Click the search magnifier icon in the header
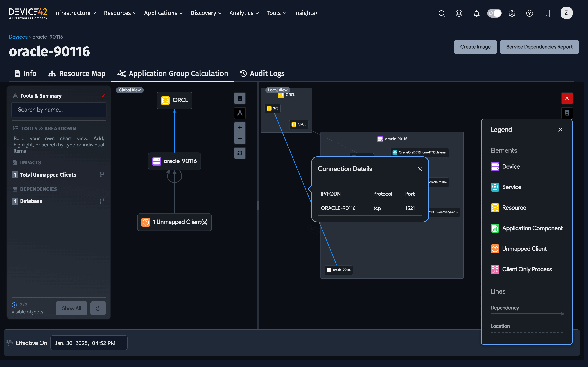This screenshot has height=367, width=588. pyautogui.click(x=442, y=13)
